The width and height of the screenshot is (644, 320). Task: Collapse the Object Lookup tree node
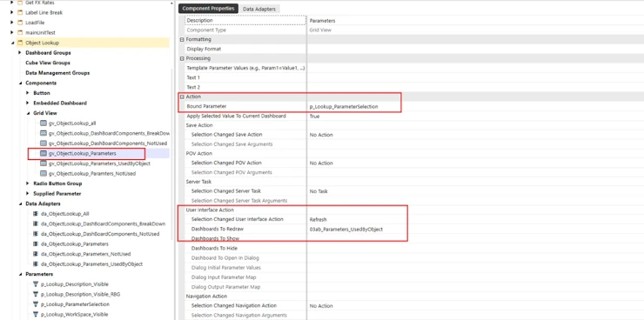pos(12,43)
